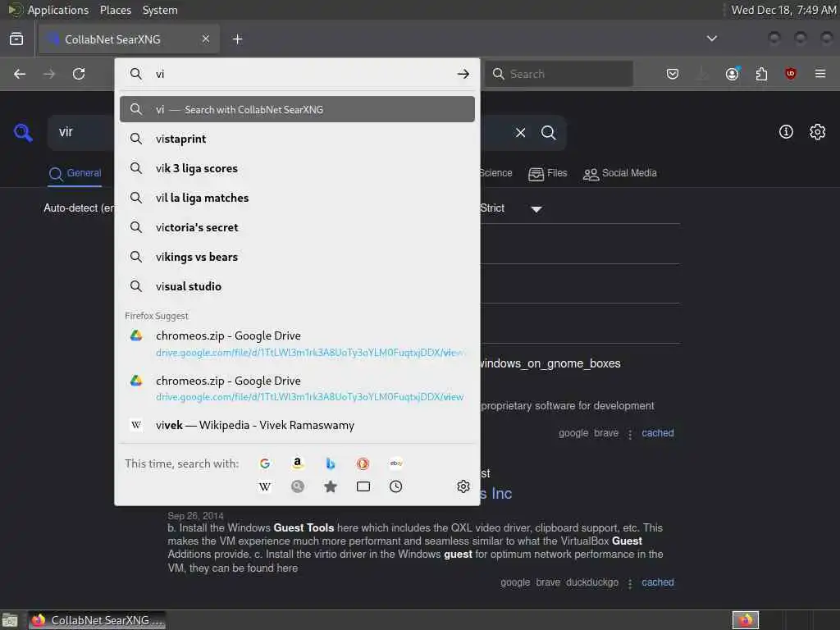840x630 pixels.
Task: Click the Go arrow in the address bar
Action: [x=463, y=74]
